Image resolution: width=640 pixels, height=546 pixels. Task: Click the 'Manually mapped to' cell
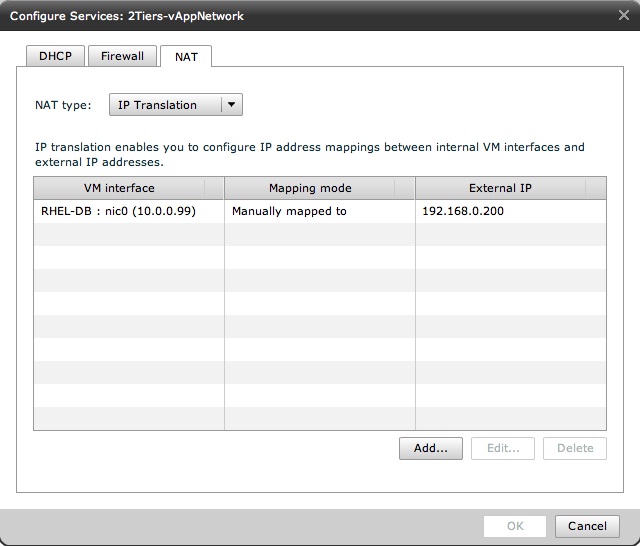[320, 211]
